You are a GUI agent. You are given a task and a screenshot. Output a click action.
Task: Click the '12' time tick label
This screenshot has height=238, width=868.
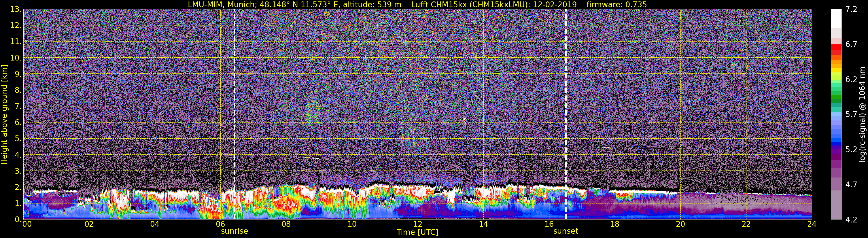[x=417, y=224]
